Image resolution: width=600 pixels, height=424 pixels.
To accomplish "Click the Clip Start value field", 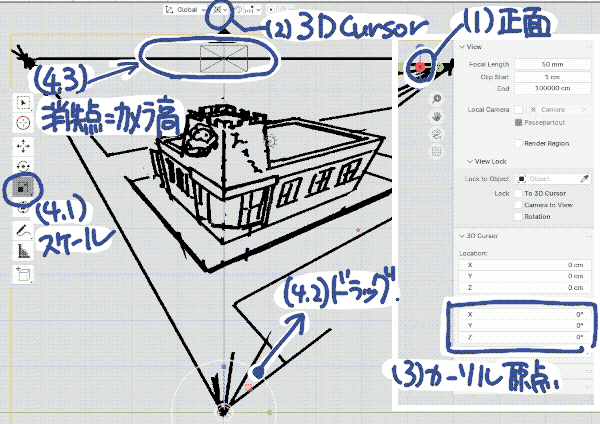I will click(553, 77).
